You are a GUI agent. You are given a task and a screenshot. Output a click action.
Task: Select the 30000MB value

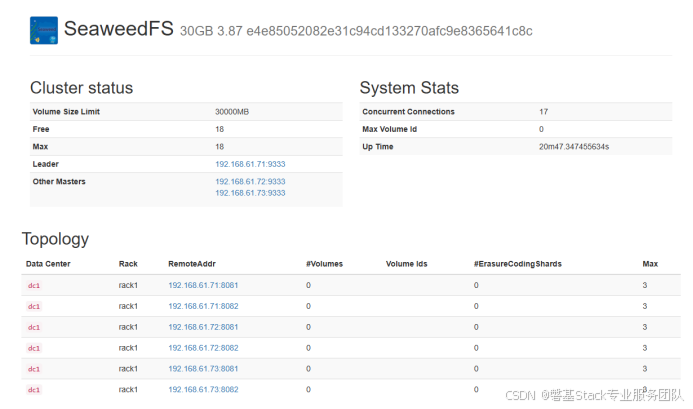(x=232, y=112)
